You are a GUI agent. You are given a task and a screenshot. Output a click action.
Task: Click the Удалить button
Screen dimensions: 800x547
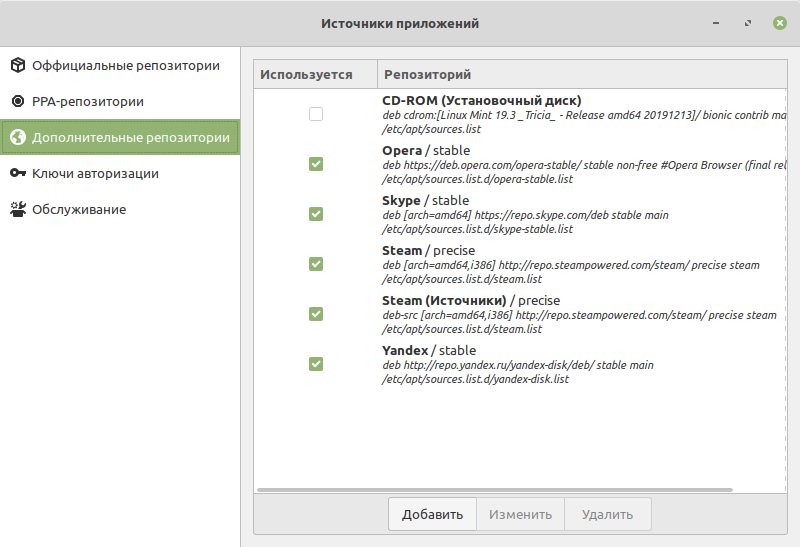click(608, 514)
